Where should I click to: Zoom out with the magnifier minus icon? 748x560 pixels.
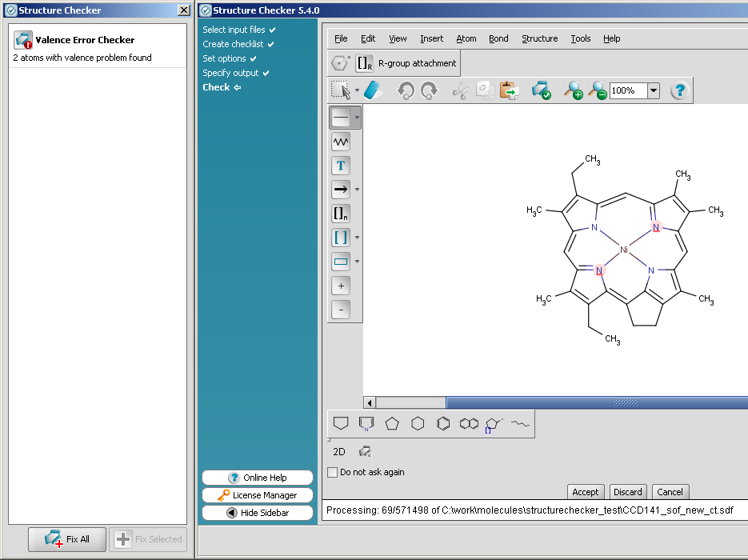point(597,90)
